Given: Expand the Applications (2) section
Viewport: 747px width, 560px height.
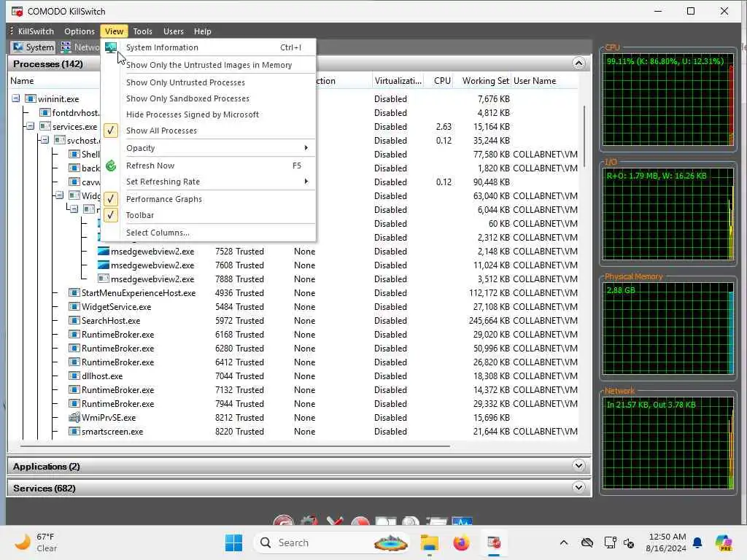Looking at the screenshot, I should 578,465.
